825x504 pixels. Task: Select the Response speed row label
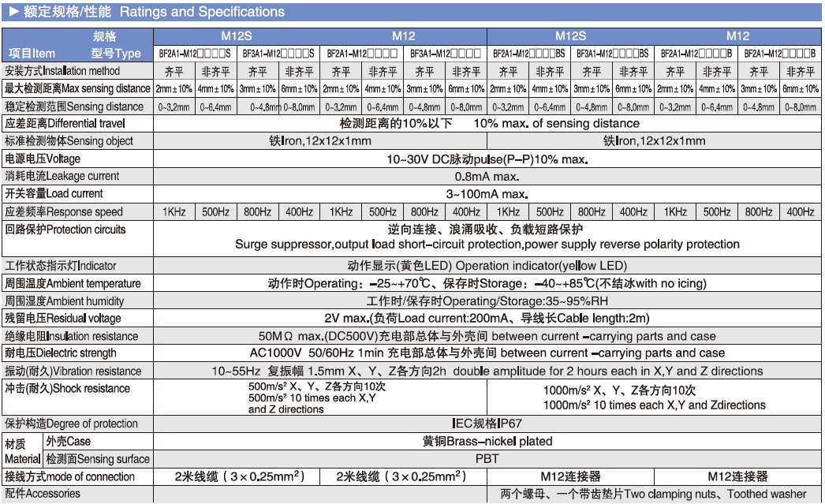tap(63, 211)
